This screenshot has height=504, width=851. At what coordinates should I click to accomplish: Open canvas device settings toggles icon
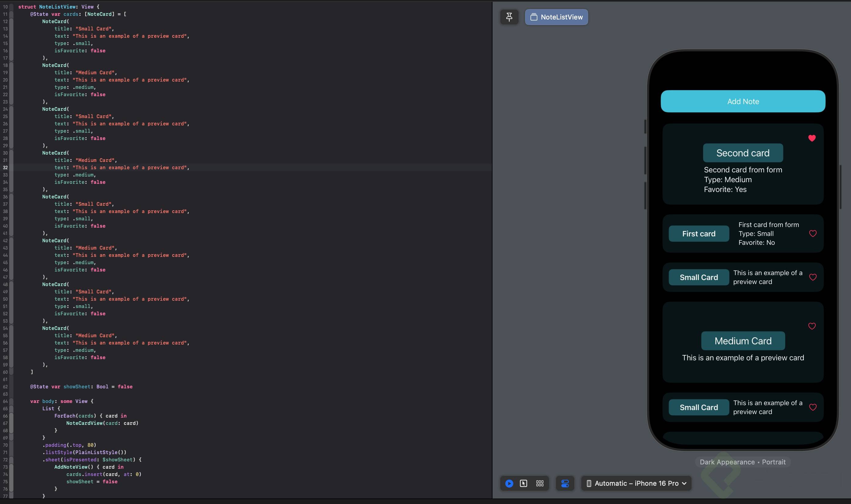565,483
